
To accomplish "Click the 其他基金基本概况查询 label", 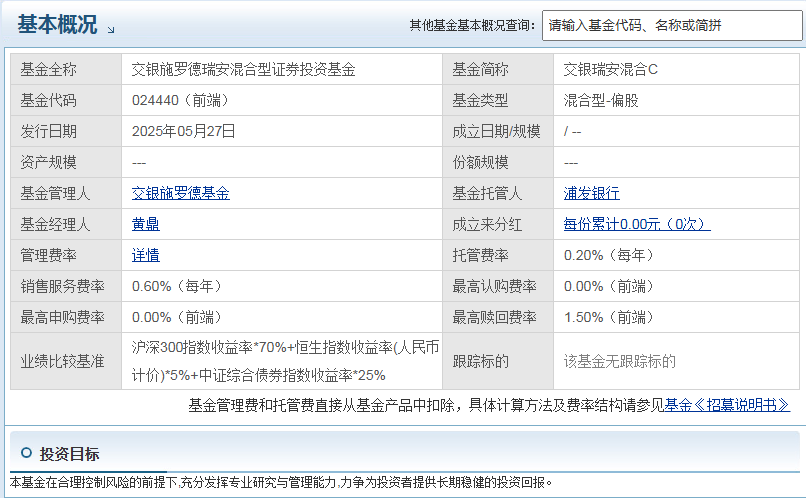I will pyautogui.click(x=472, y=25).
